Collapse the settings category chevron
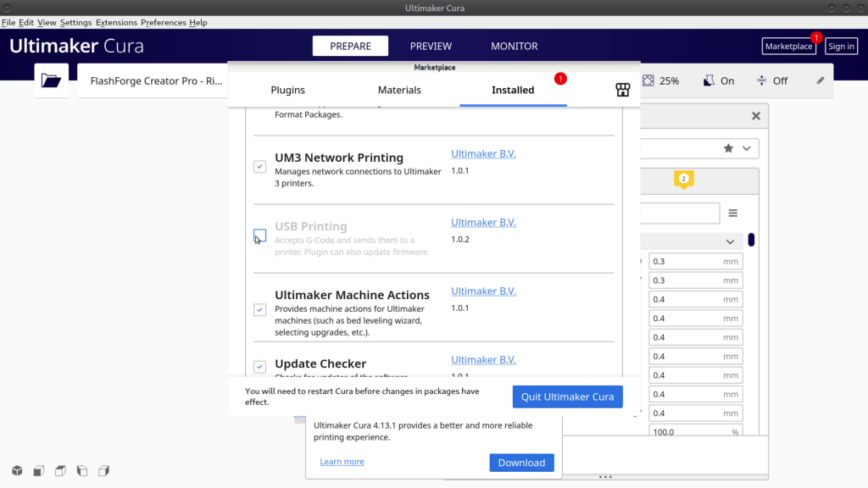 pos(730,241)
